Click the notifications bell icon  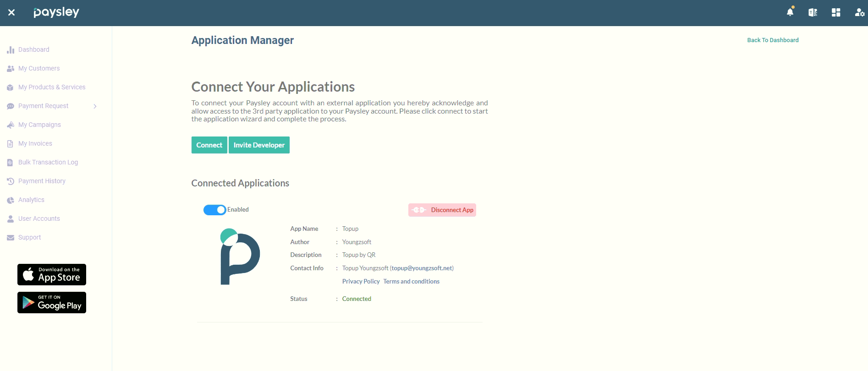tap(790, 12)
